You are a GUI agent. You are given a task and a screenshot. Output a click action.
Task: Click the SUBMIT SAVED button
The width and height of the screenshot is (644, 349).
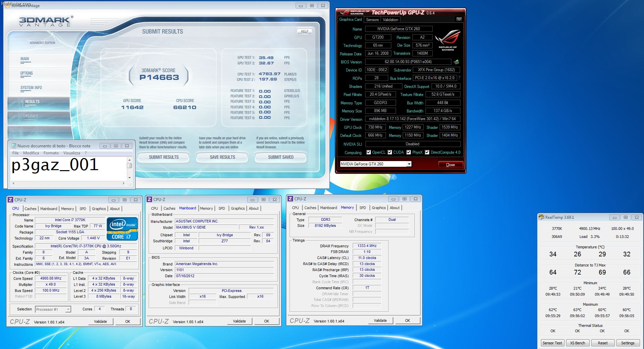[281, 157]
